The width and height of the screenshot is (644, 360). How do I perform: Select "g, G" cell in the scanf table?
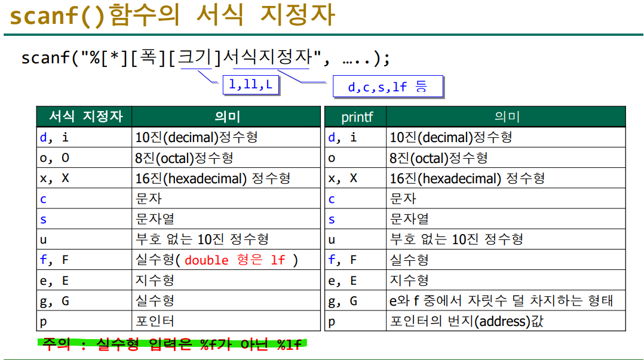click(x=84, y=301)
